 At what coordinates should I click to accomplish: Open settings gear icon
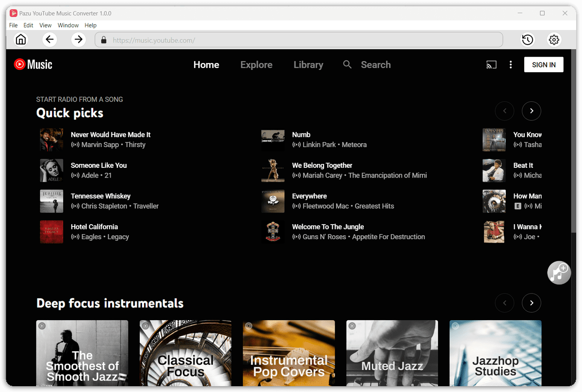[554, 40]
